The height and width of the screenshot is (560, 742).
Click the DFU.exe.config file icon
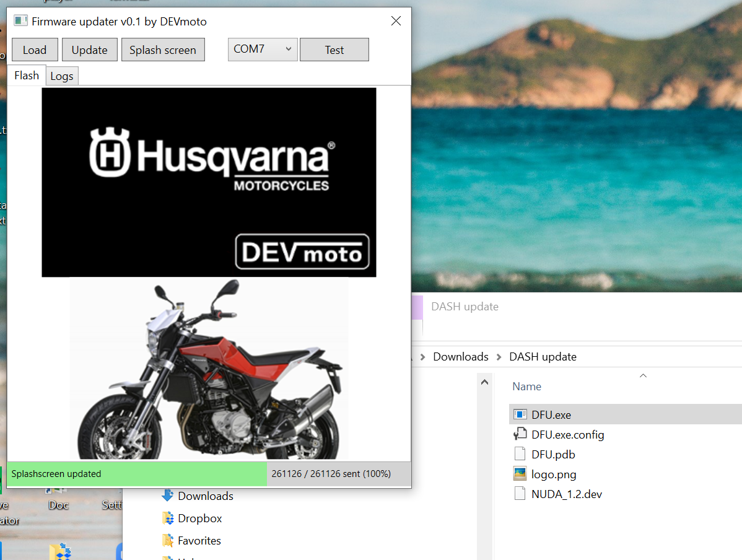pos(520,434)
